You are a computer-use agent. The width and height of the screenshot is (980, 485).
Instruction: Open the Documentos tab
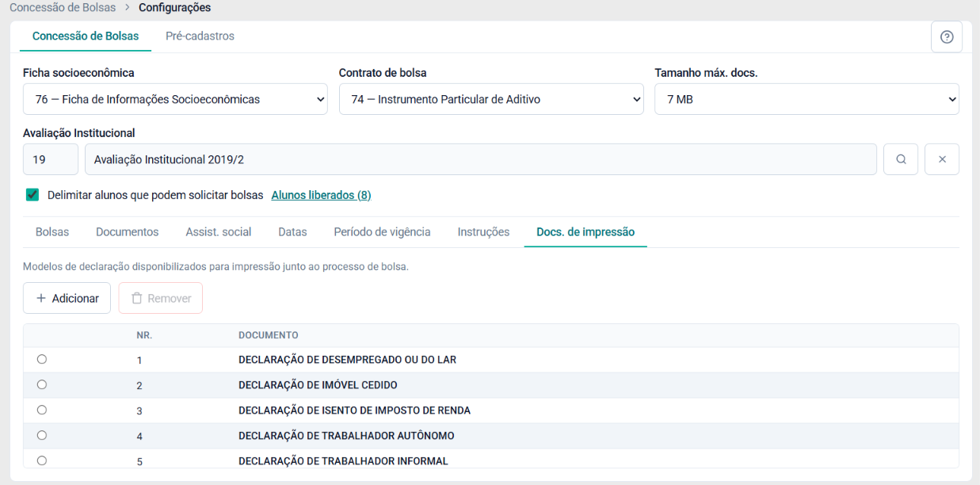pos(127,232)
